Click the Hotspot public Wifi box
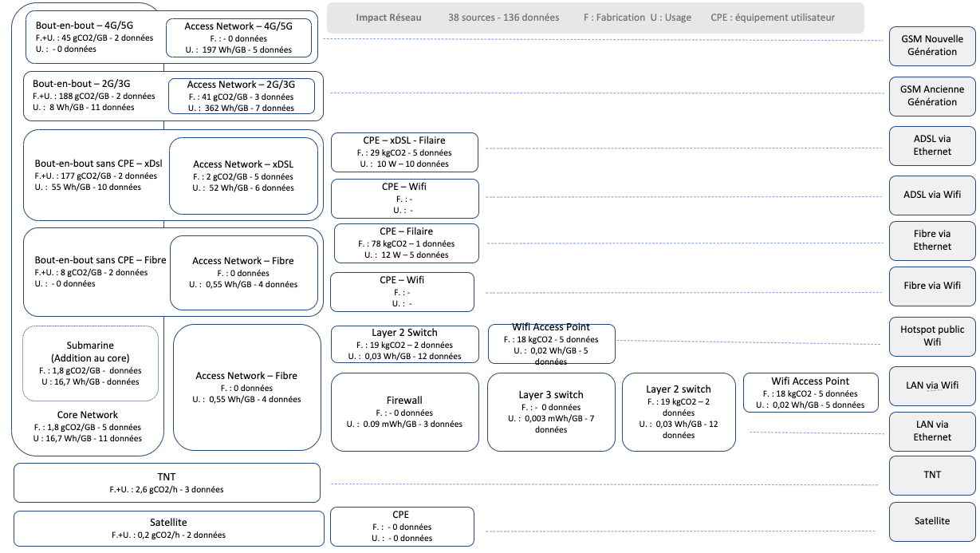Screen dimensions: 980x553 click(932, 336)
